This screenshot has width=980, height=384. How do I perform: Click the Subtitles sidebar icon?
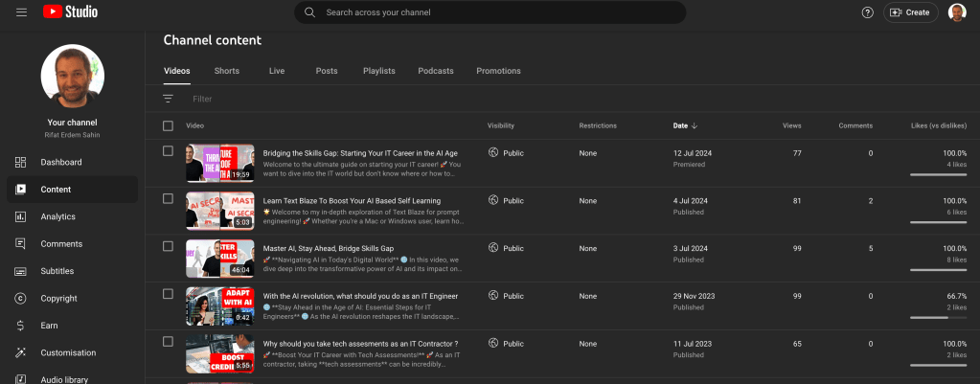pos(21,271)
